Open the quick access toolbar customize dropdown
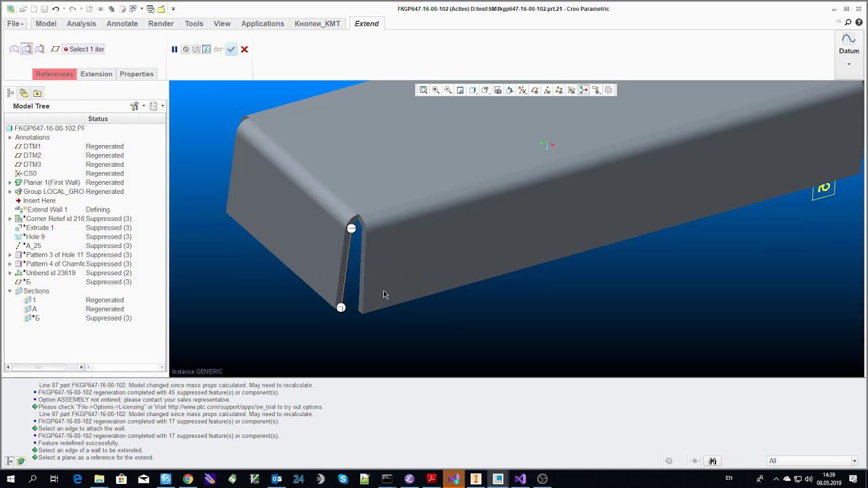The width and height of the screenshot is (868, 488). 173,9
